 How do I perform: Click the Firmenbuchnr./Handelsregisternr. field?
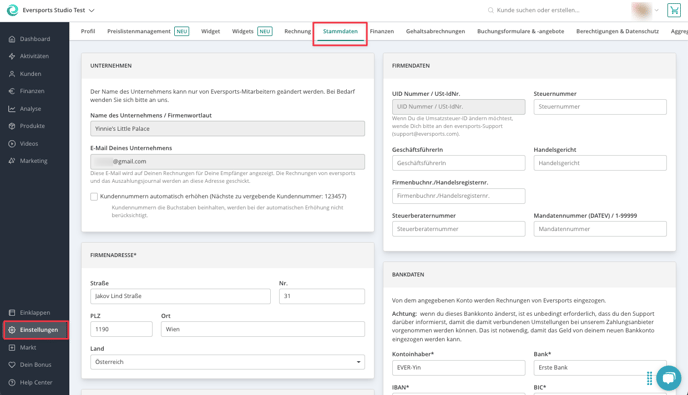pos(459,196)
